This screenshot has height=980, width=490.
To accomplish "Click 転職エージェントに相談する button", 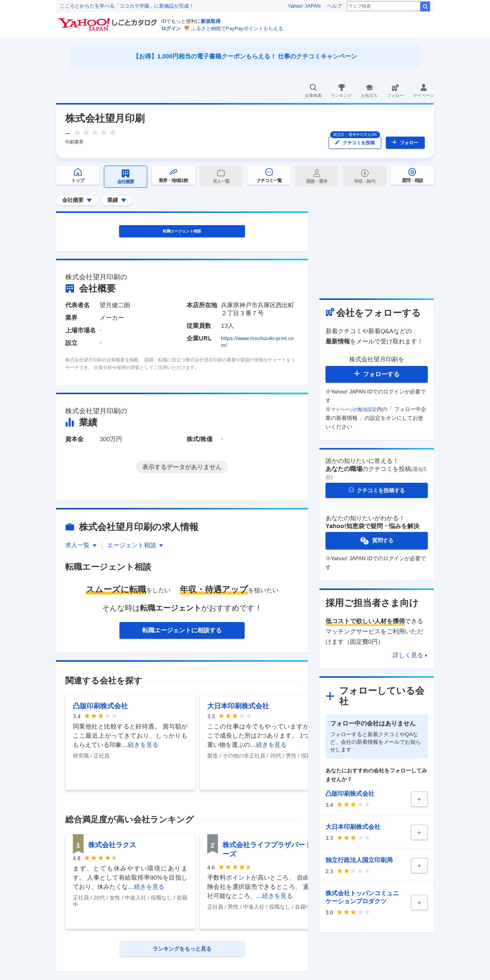I will (x=182, y=630).
